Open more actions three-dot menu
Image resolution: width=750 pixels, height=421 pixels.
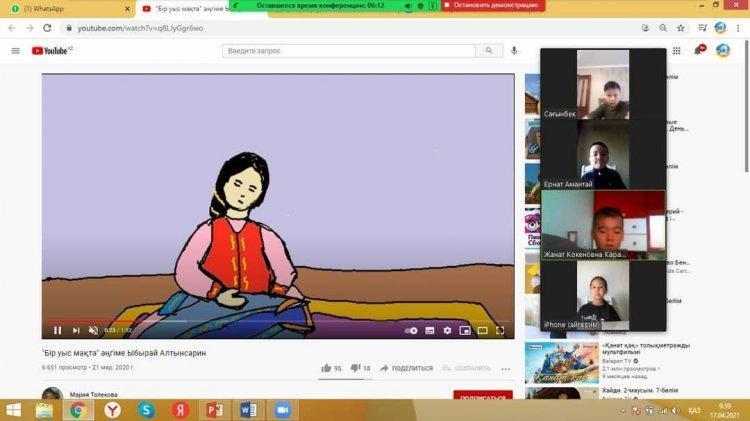506,369
